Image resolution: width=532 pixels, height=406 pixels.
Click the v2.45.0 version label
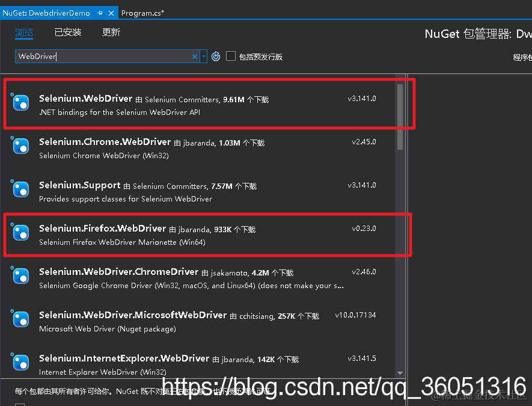tap(364, 142)
